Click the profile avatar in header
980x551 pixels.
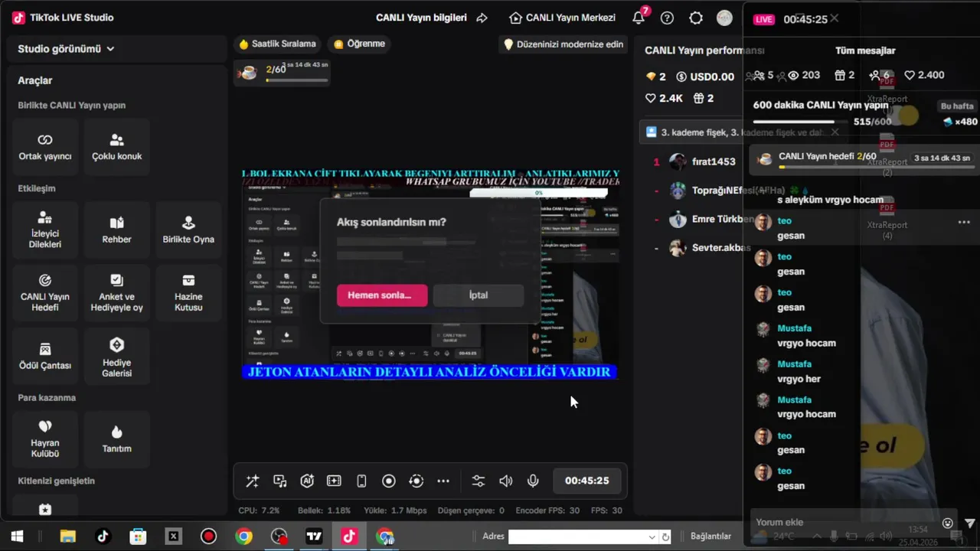pos(724,18)
